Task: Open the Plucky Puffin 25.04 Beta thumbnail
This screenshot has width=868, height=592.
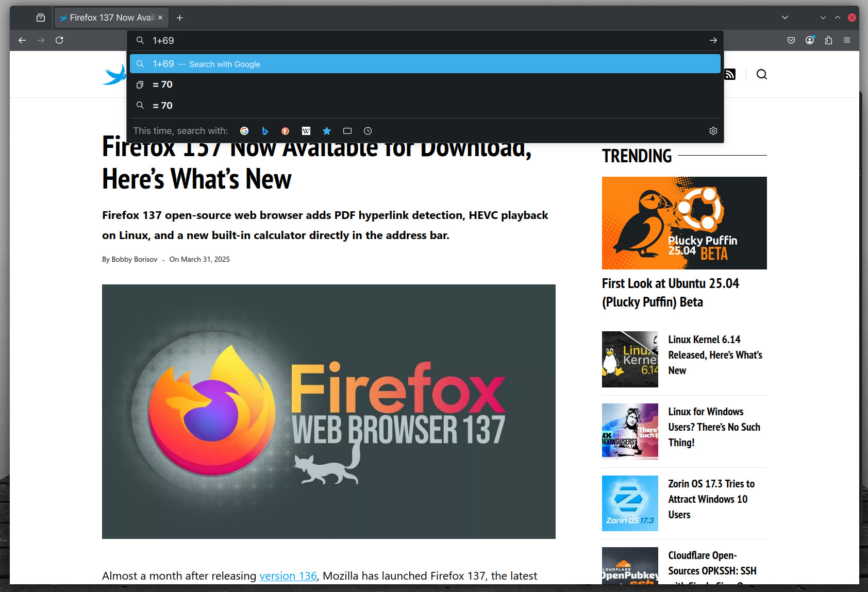Action: [685, 223]
